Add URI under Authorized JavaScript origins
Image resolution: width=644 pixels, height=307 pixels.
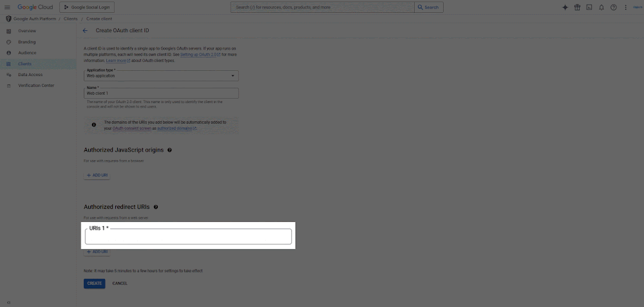coord(97,175)
